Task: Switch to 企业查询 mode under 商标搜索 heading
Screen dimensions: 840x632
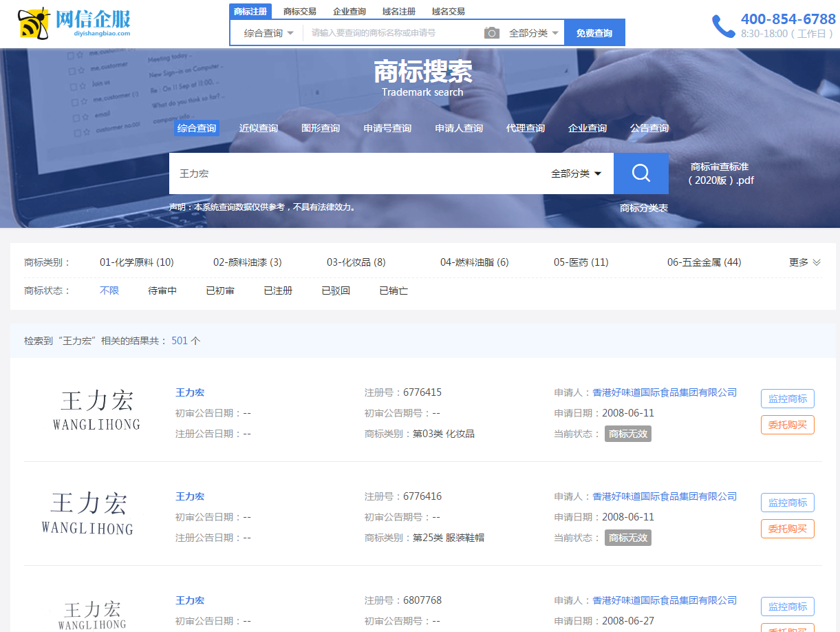Action: 588,128
